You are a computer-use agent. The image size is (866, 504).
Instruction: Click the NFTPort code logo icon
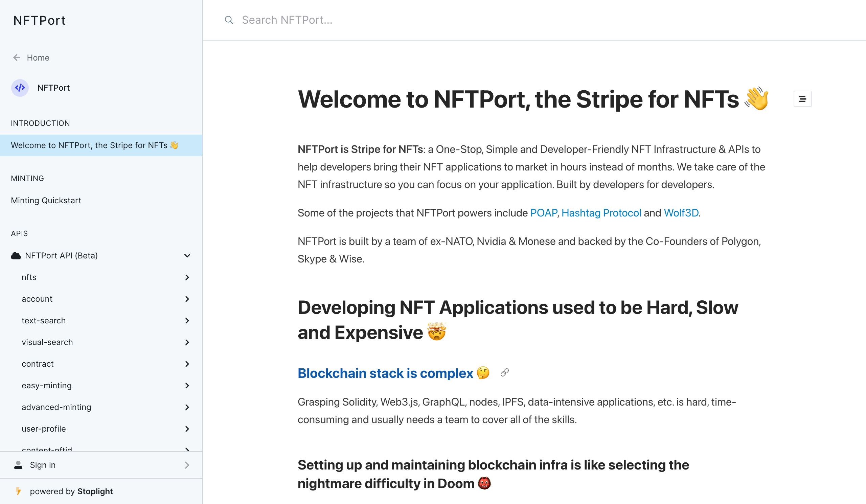point(20,88)
